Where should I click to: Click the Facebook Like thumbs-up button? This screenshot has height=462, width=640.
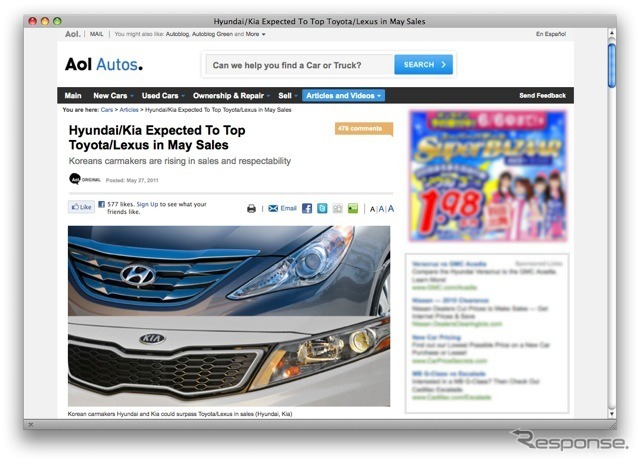tap(81, 207)
